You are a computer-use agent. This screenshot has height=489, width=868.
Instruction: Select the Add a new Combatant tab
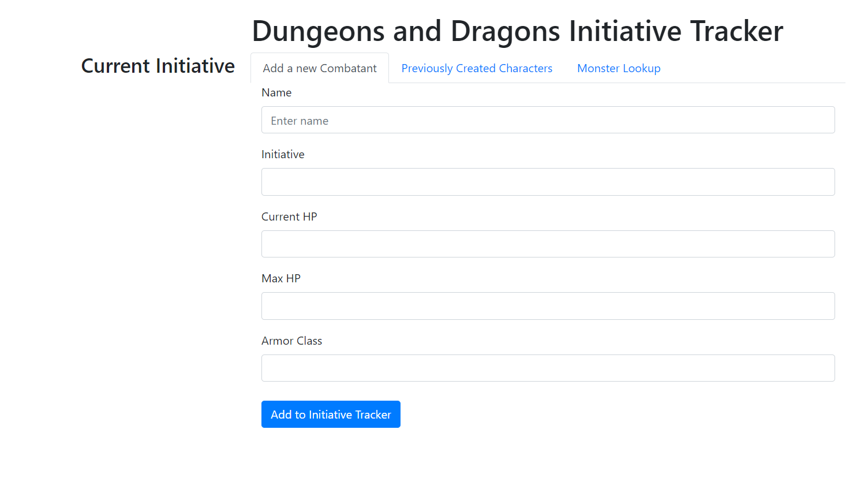(x=319, y=68)
